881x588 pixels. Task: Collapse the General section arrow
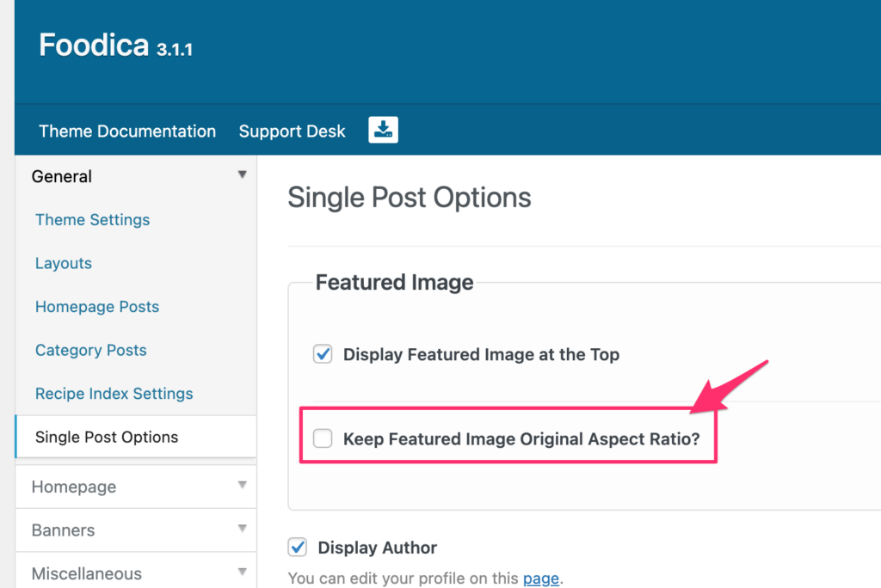242,175
